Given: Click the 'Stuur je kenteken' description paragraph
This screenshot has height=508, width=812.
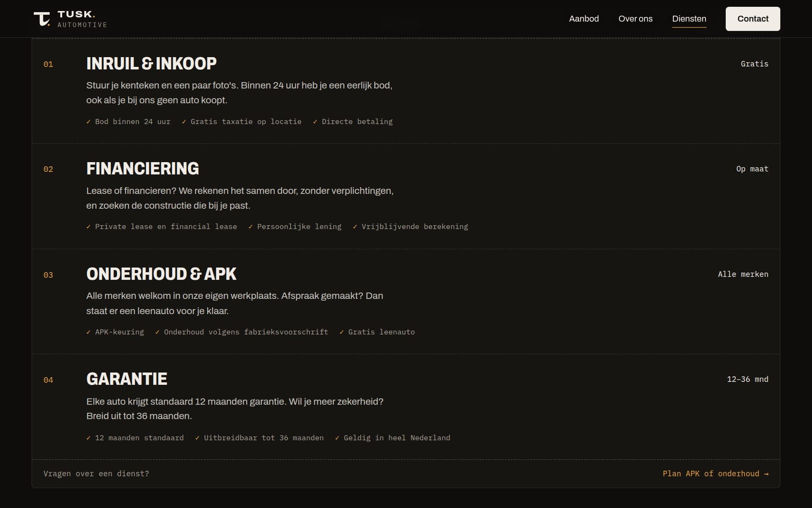Looking at the screenshot, I should pos(239,93).
